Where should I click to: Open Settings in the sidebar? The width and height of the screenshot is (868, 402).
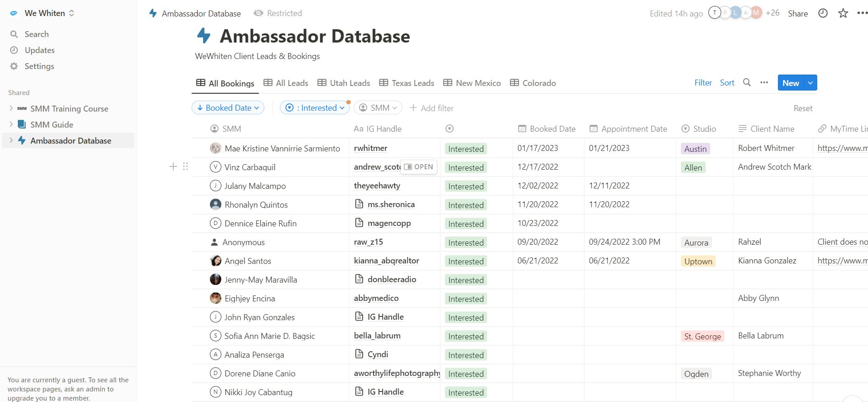click(x=39, y=66)
